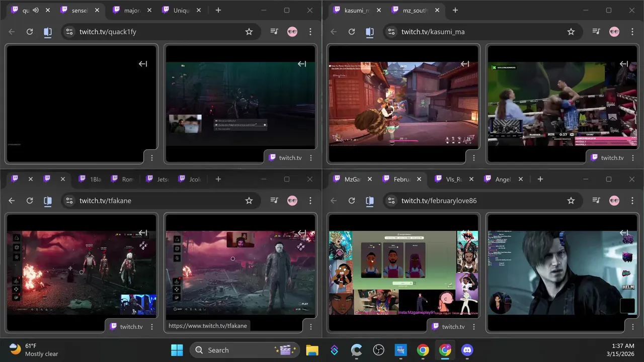Switch to the "1Bla" tab
The width and height of the screenshot is (644, 362).
(x=90, y=179)
